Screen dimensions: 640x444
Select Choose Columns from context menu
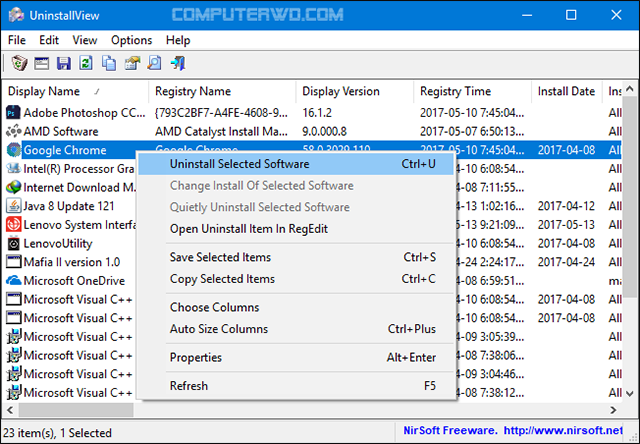296,307
